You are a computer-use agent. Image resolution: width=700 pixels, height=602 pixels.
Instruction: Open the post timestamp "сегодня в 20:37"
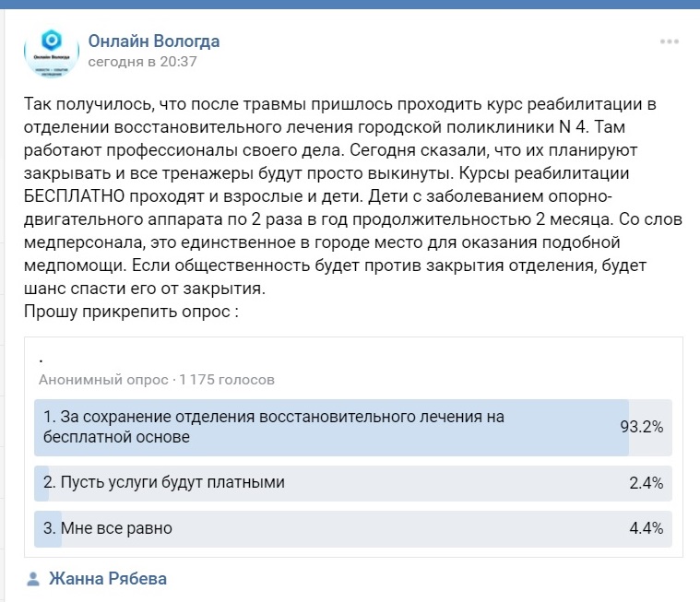(142, 63)
